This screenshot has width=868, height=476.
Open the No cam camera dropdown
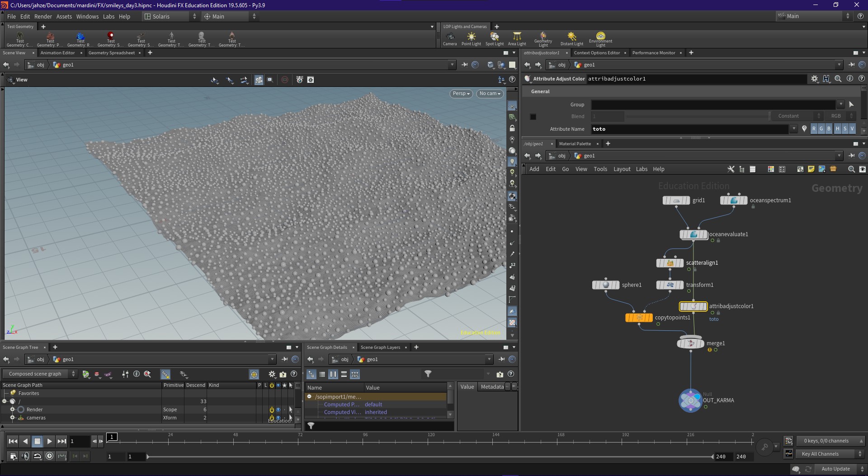(x=490, y=94)
